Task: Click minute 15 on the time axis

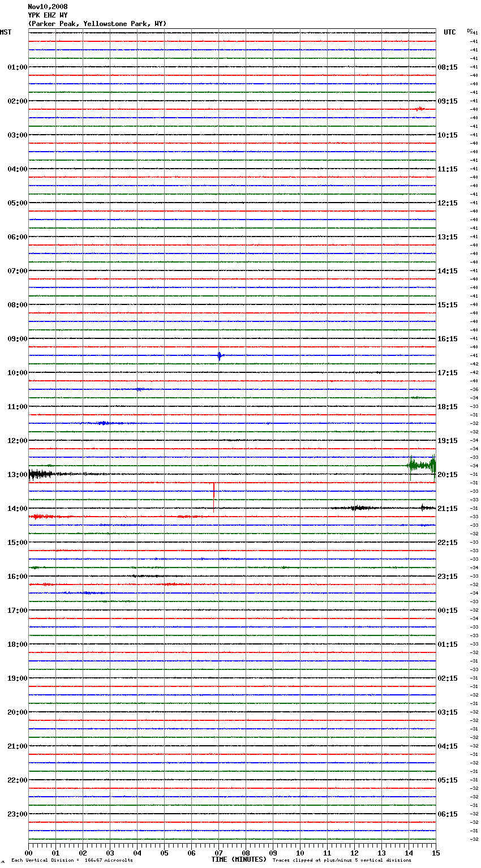Action: [x=436, y=853]
